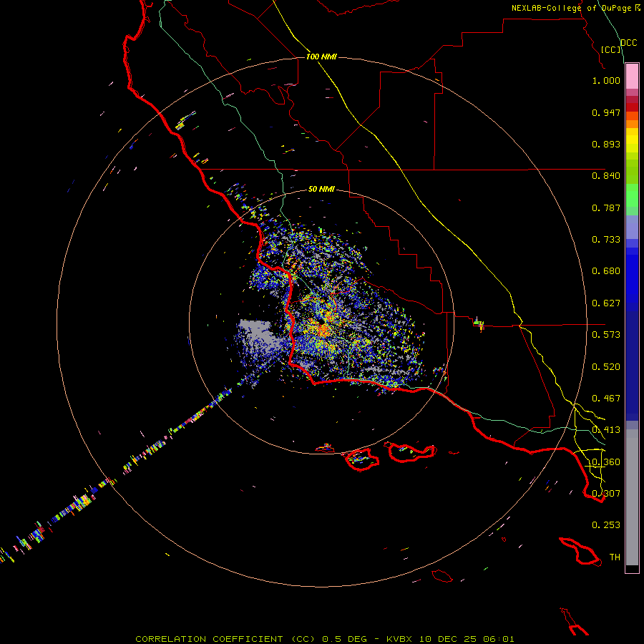Click the bright green legend color band
Viewport: 644px width, 644px height.
(632, 195)
